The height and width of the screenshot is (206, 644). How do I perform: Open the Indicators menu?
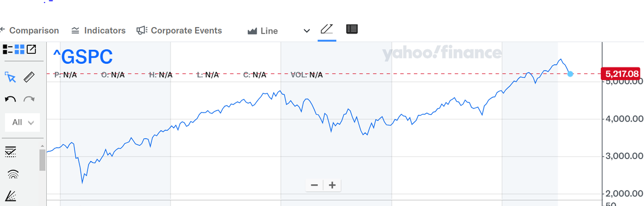coord(98,31)
